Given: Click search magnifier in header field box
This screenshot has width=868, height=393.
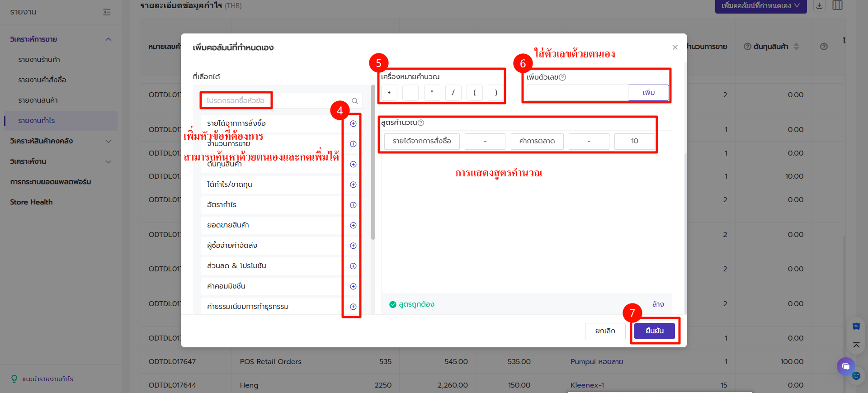Looking at the screenshot, I should pyautogui.click(x=355, y=101).
